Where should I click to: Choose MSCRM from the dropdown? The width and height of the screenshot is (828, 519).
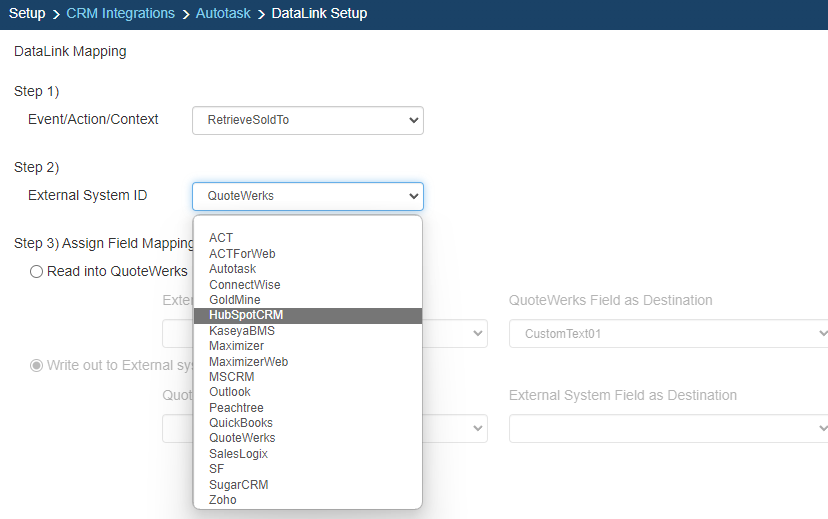click(231, 377)
